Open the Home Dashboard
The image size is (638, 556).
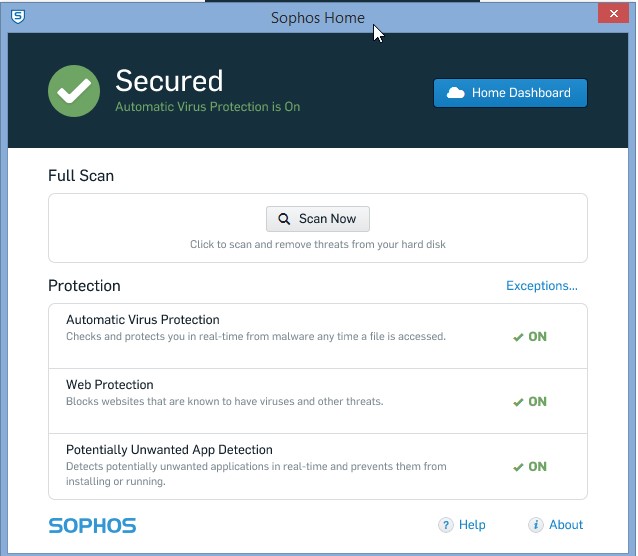(x=510, y=93)
